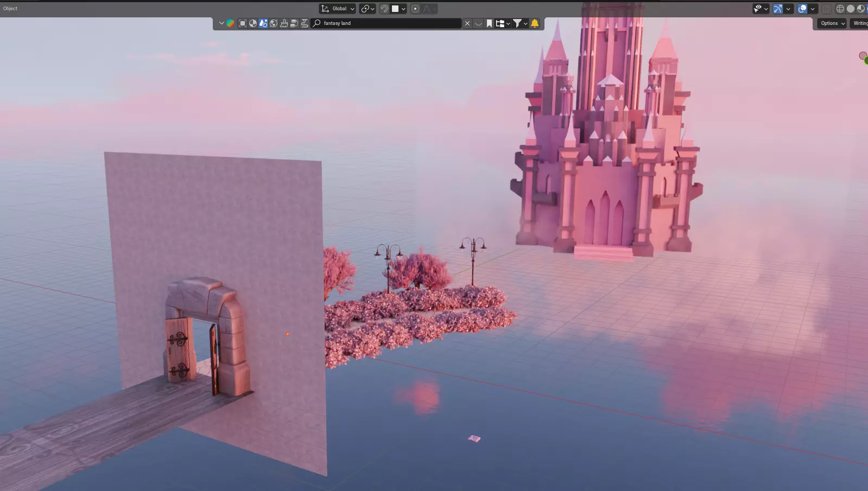Open the proportional editing falloff curve menu
Viewport: 868px width, 491px height.
[429, 9]
